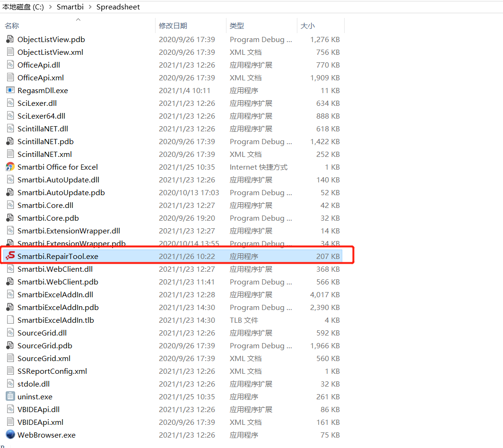This screenshot has width=503, height=448.
Task: Click the uninst.exe uninstaller icon
Action: [x=10, y=396]
